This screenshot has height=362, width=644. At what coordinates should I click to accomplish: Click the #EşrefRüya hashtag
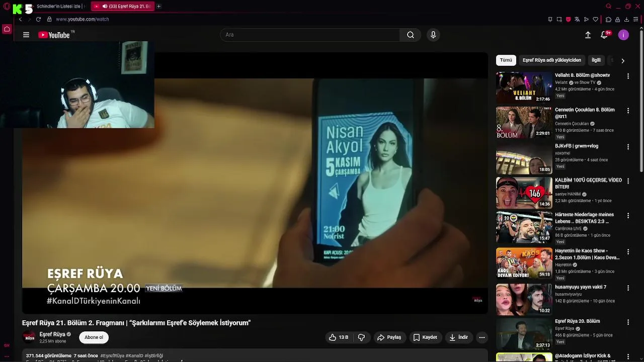coord(112,355)
